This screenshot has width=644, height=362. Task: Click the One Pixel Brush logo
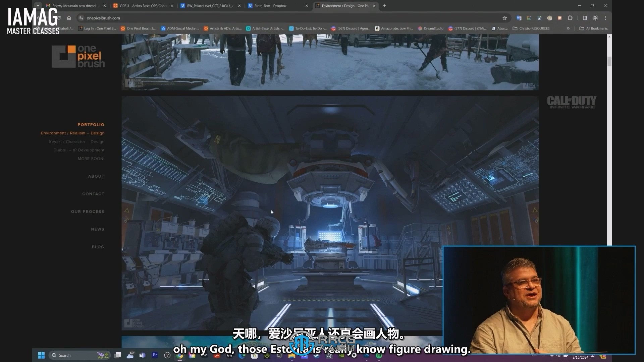pos(78,56)
